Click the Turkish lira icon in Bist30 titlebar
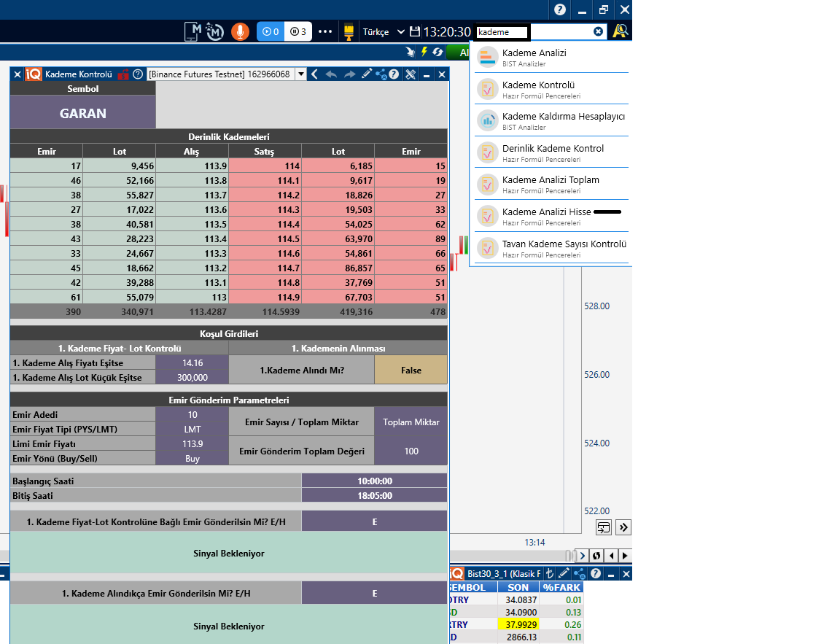The image size is (840, 644). coord(551,574)
